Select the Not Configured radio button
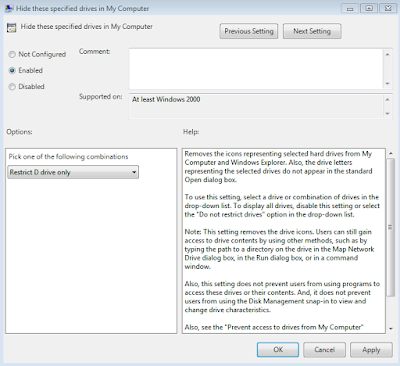 [12, 54]
